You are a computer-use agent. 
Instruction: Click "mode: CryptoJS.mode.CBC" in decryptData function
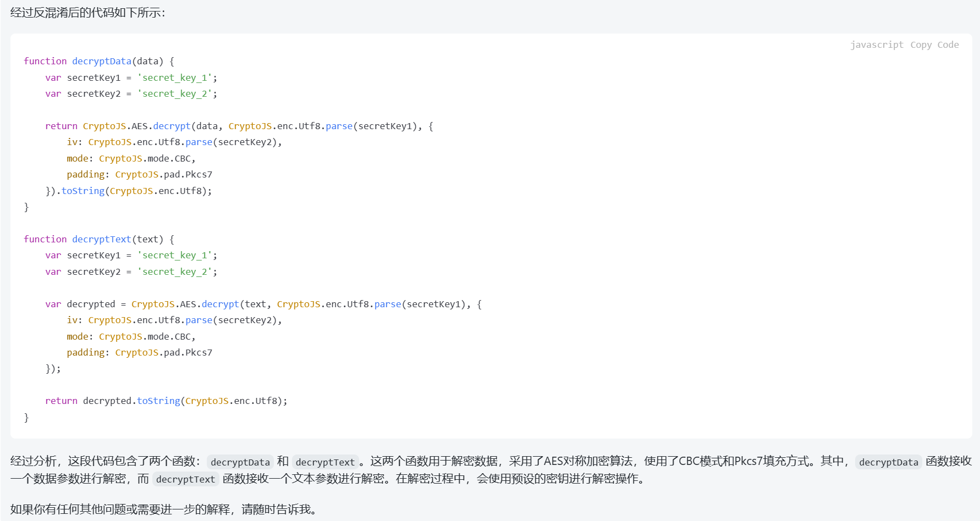pos(131,158)
